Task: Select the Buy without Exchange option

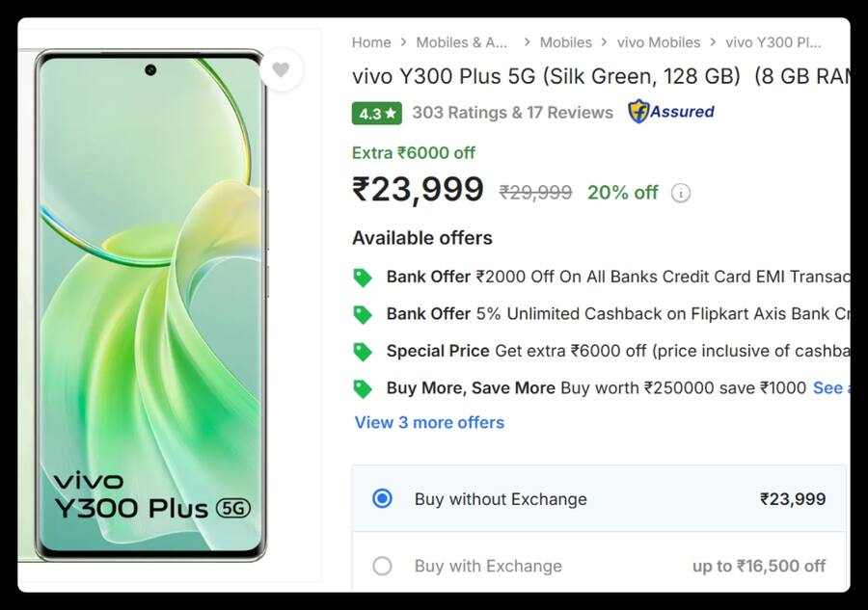Action: [x=382, y=499]
